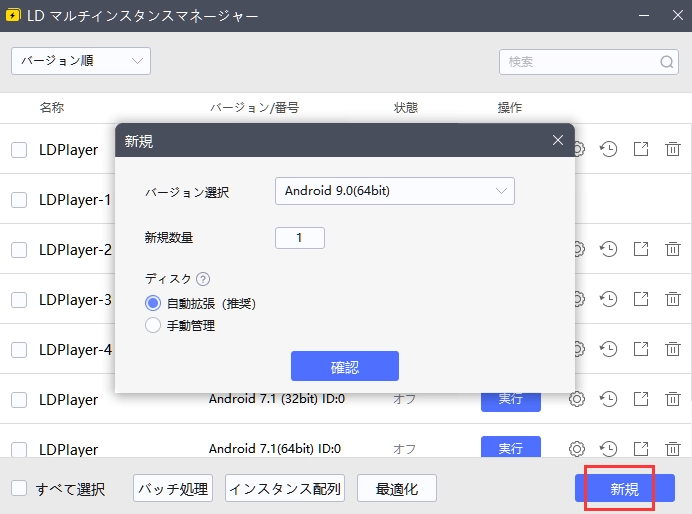The image size is (692, 514).
Task: Click the LDPlayer-3 instance name
Action: point(75,300)
